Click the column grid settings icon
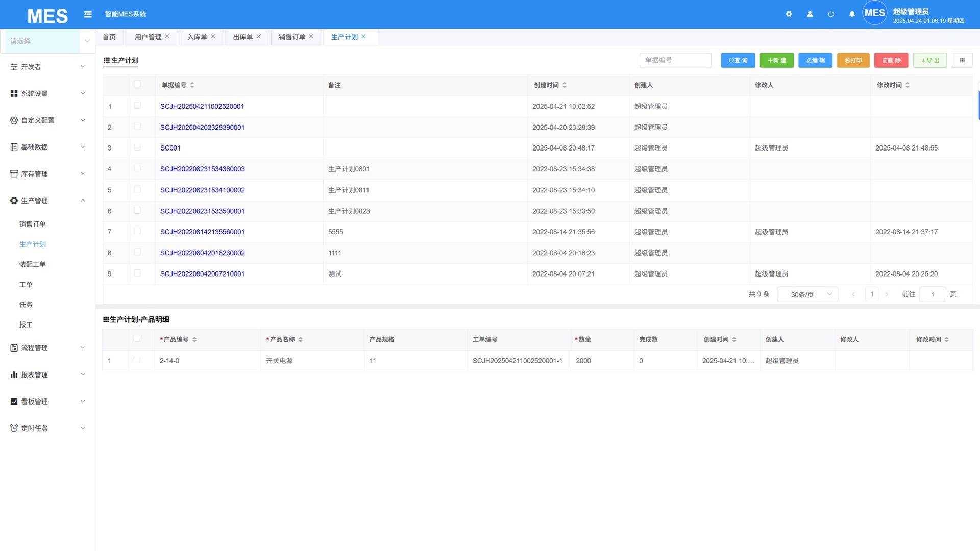 point(962,60)
